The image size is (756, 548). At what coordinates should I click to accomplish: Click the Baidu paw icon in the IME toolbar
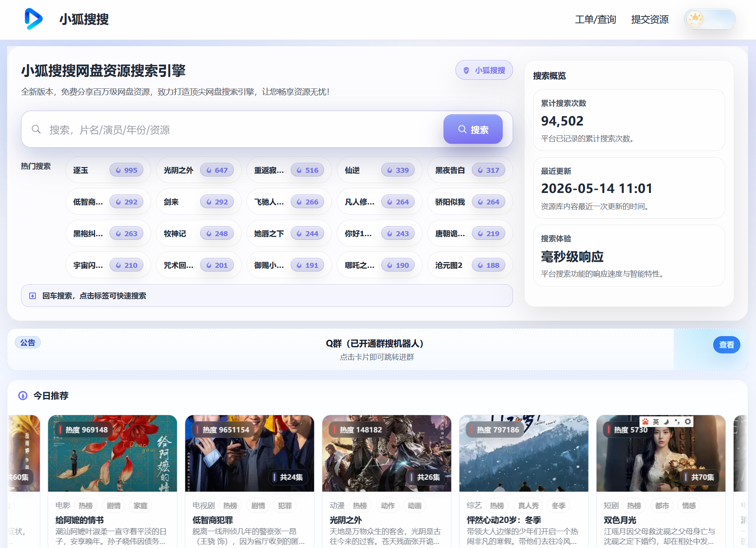click(645, 422)
